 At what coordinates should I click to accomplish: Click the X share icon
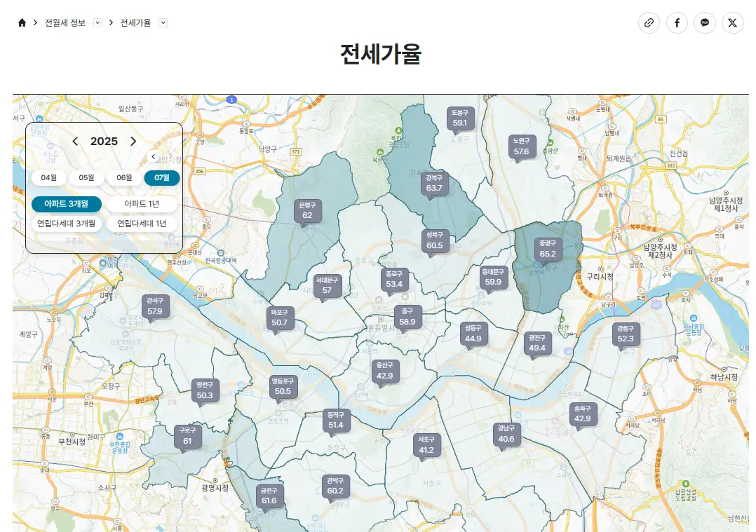point(732,22)
